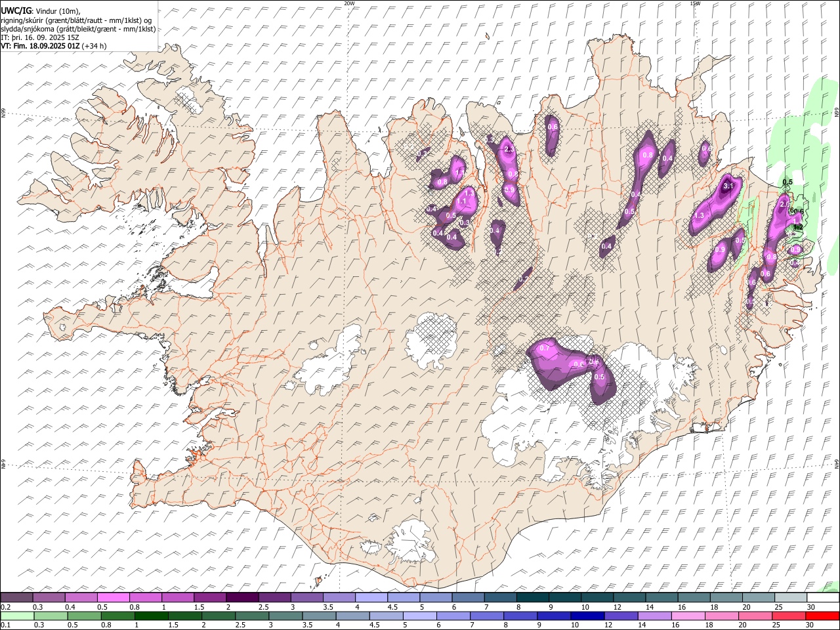Pick upper-row swatch between 3 and 3.5

click(x=307, y=597)
